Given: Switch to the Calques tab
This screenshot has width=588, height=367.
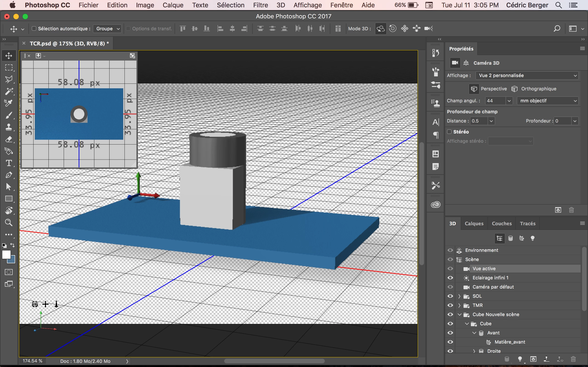Looking at the screenshot, I should pos(474,224).
